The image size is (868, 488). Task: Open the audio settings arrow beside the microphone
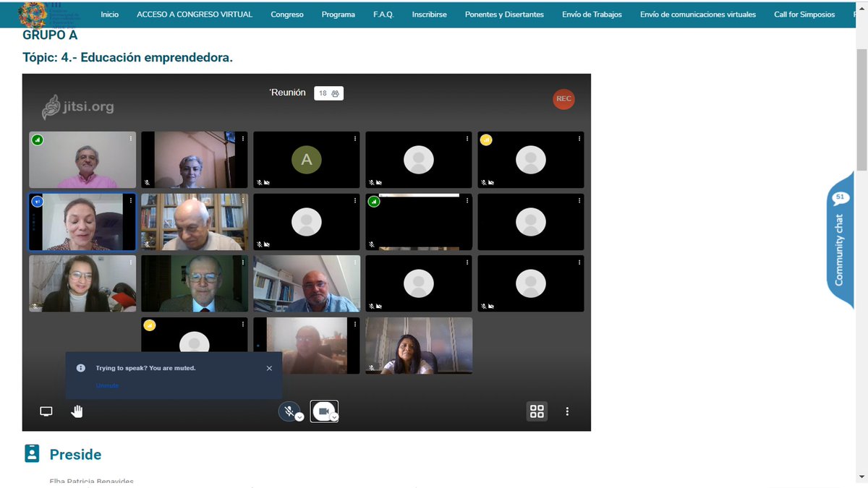point(299,417)
